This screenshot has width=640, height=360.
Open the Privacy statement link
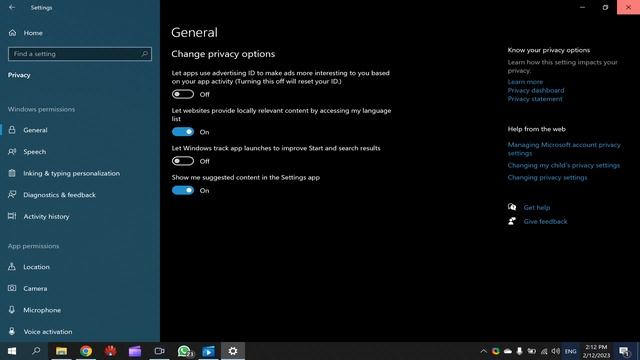535,99
